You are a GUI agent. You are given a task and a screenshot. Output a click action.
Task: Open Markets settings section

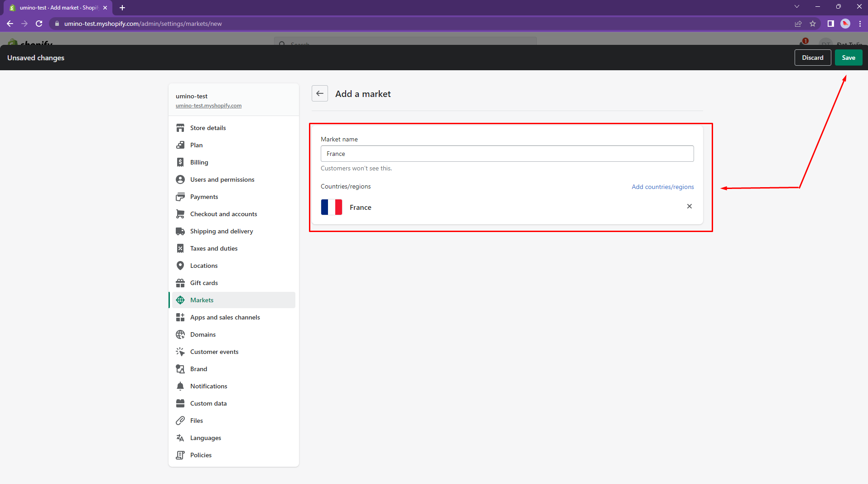point(202,300)
